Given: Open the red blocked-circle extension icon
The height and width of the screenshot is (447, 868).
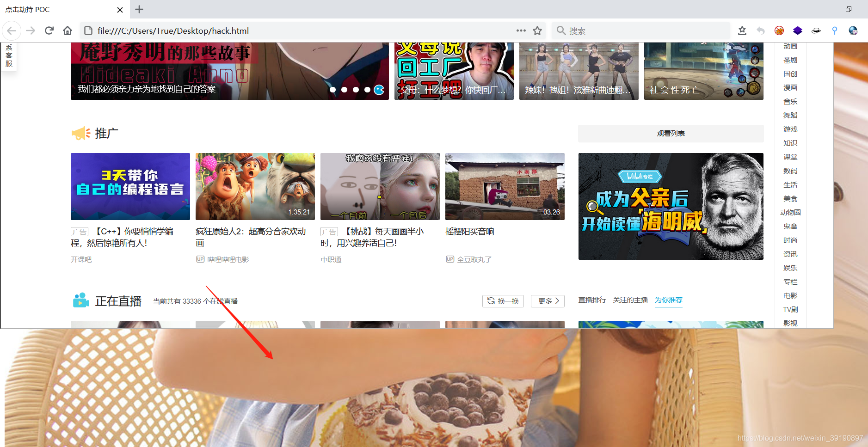Looking at the screenshot, I should point(779,31).
